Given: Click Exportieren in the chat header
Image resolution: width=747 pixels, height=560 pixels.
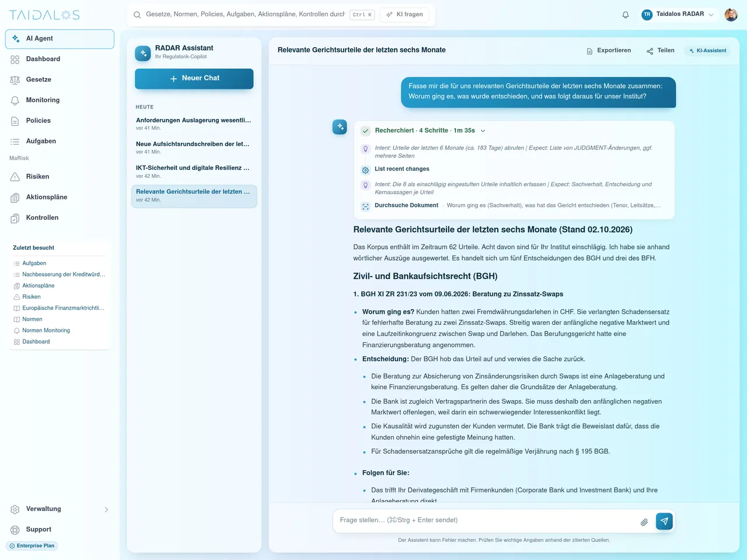Looking at the screenshot, I should click(609, 51).
